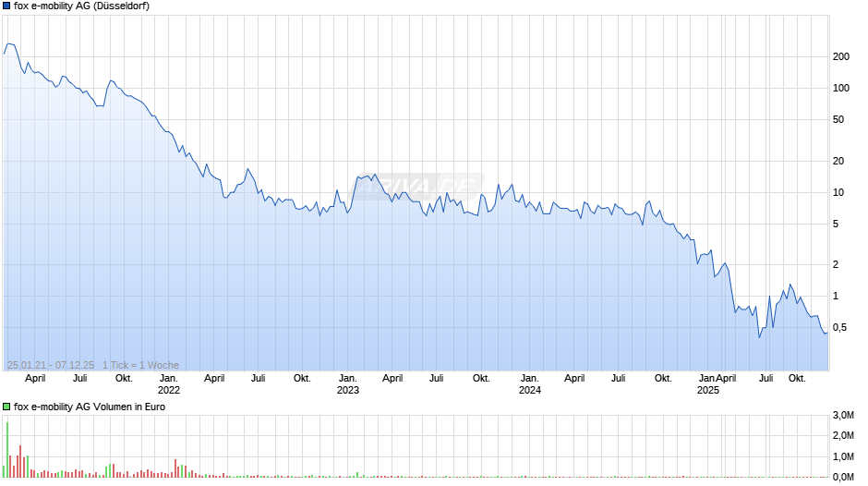Select the 'fox e-mobility AG Volumen in Euro' label
This screenshot has height=486, width=868.
pyautogui.click(x=90, y=407)
